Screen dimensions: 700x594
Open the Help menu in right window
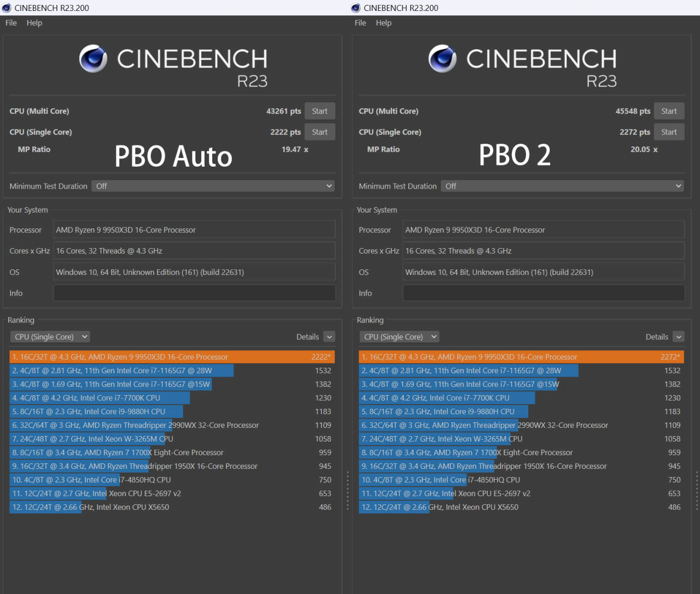click(x=383, y=23)
